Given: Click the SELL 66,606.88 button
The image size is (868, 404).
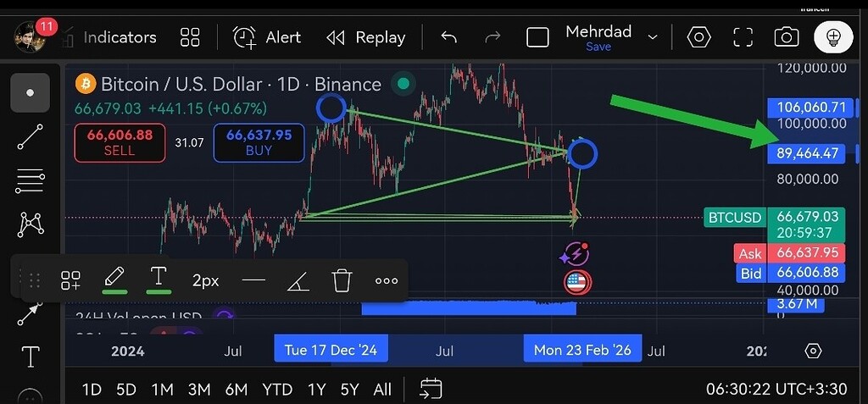Looking at the screenshot, I should [x=120, y=143].
